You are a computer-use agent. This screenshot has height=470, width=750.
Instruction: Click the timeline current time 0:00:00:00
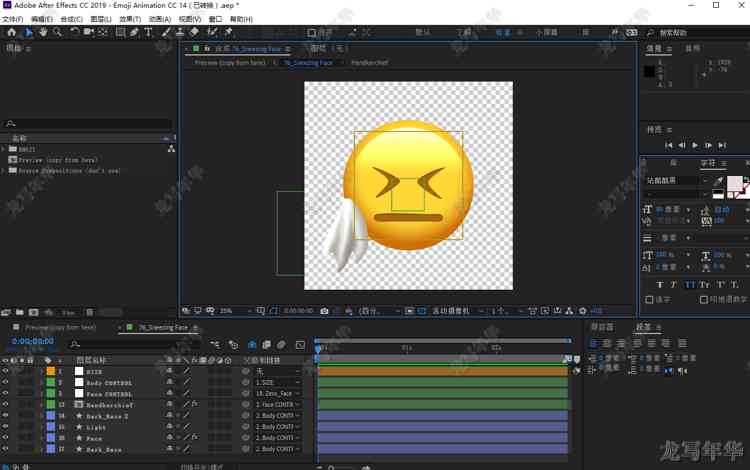click(33, 341)
